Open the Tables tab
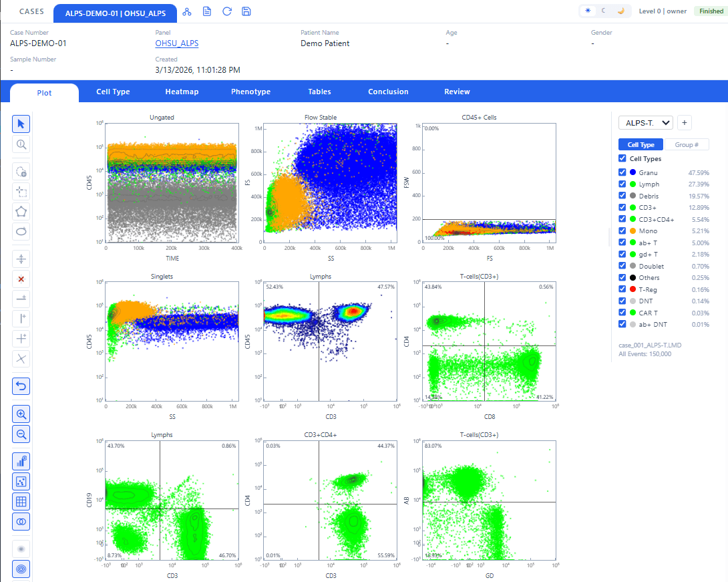728x582 pixels. pos(319,92)
